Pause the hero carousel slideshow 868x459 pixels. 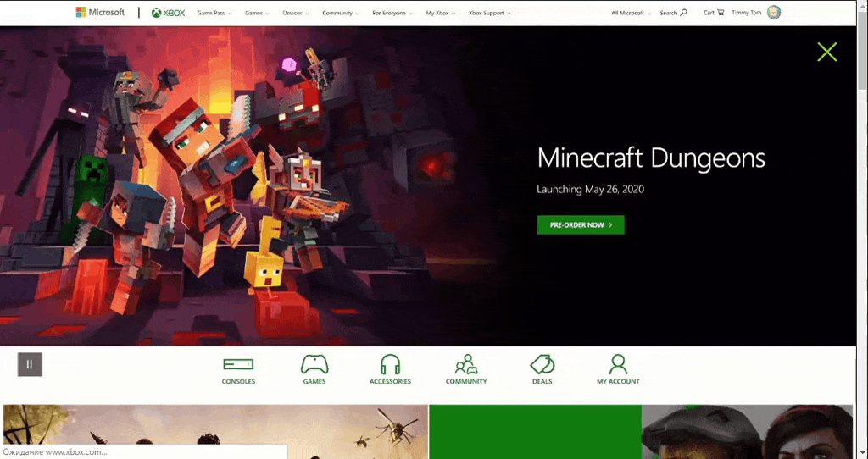coord(30,364)
